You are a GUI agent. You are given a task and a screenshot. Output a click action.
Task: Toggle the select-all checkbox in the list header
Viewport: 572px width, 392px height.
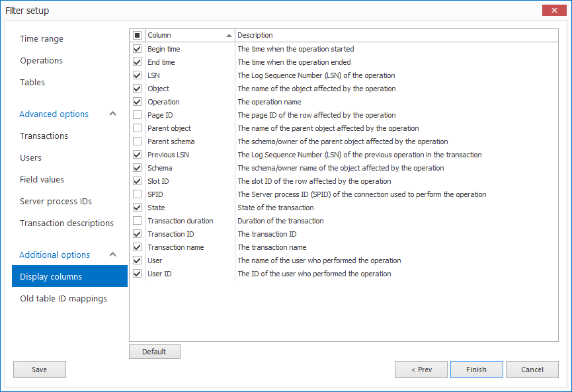point(138,35)
